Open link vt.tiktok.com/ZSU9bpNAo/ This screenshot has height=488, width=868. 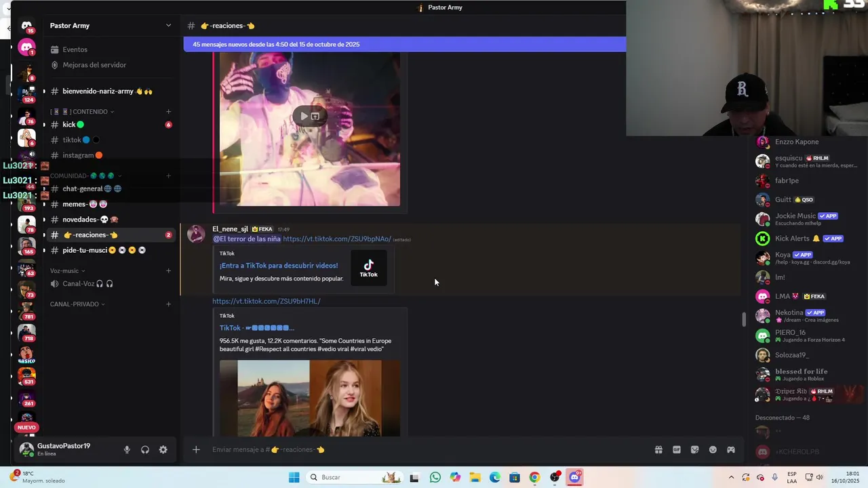pos(337,239)
